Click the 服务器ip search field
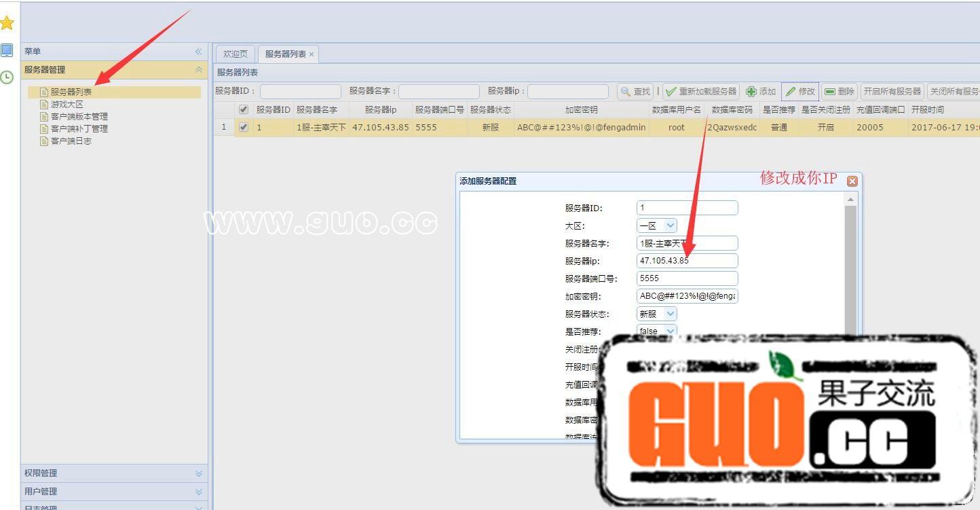This screenshot has height=510, width=980. (x=568, y=92)
